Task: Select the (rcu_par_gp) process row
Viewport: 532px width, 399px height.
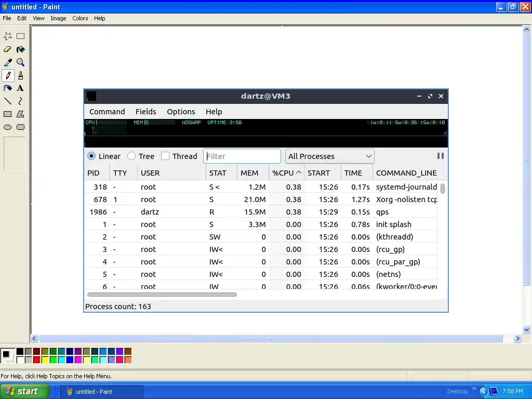Action: 261,262
